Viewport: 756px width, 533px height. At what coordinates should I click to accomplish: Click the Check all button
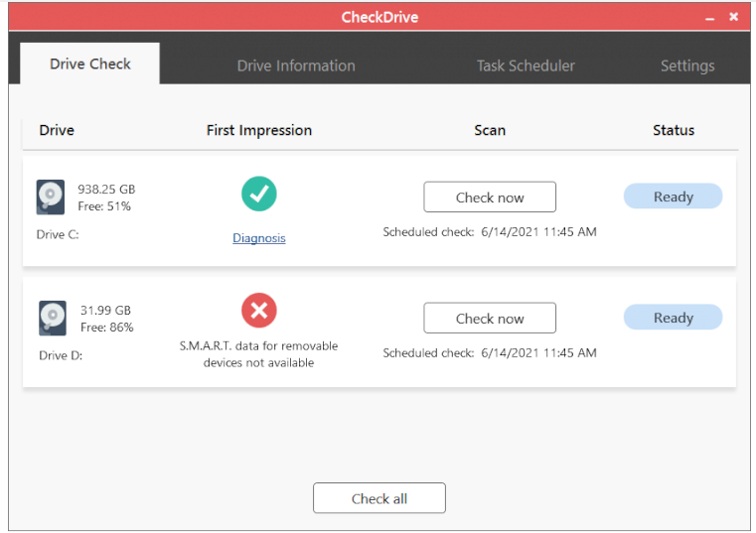tap(379, 498)
